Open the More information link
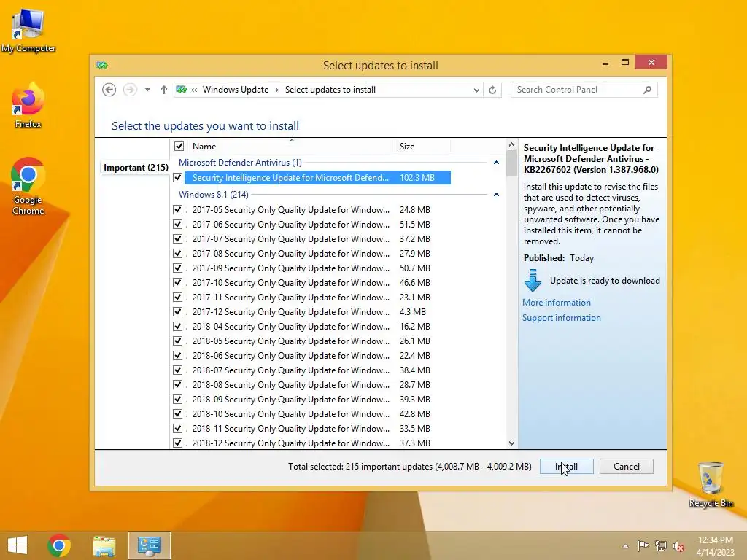The height and width of the screenshot is (560, 747). pyautogui.click(x=557, y=303)
